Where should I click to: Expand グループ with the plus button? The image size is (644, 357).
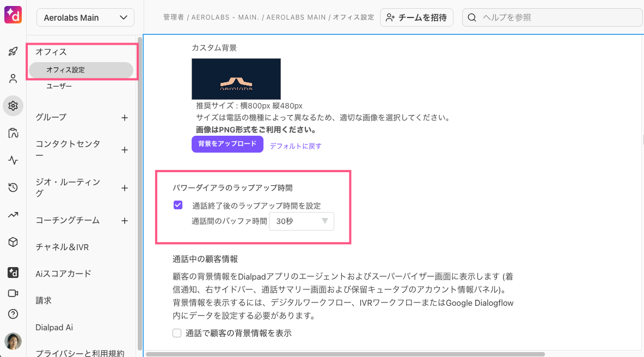[x=125, y=118]
